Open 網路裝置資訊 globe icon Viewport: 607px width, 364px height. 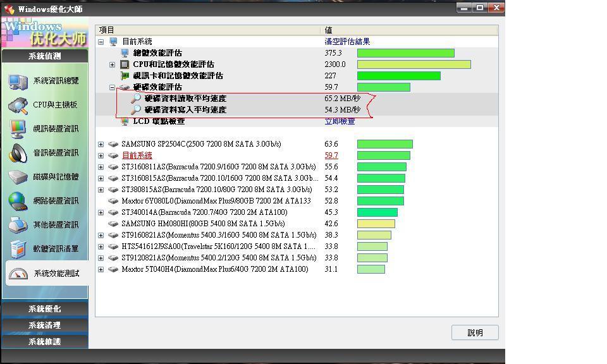point(18,201)
